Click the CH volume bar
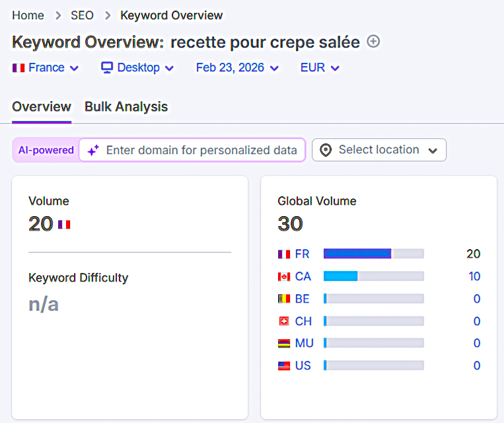The height and width of the screenshot is (423, 504). coord(373,321)
